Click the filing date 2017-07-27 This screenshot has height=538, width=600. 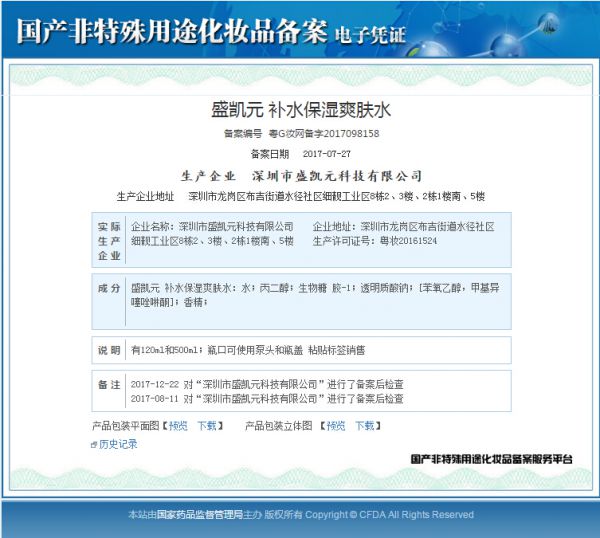[x=326, y=154]
